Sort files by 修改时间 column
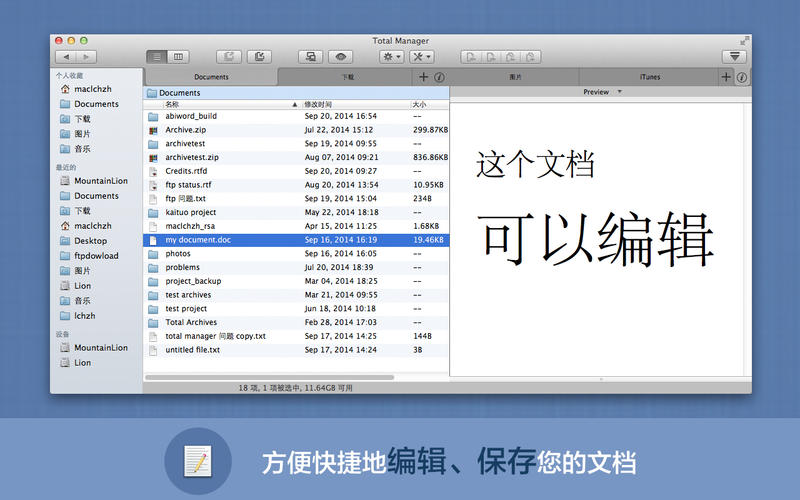Viewport: 800px width, 500px height. (x=355, y=104)
